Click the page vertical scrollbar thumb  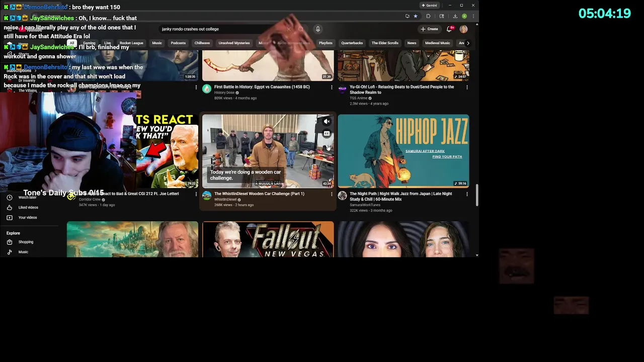click(476, 195)
